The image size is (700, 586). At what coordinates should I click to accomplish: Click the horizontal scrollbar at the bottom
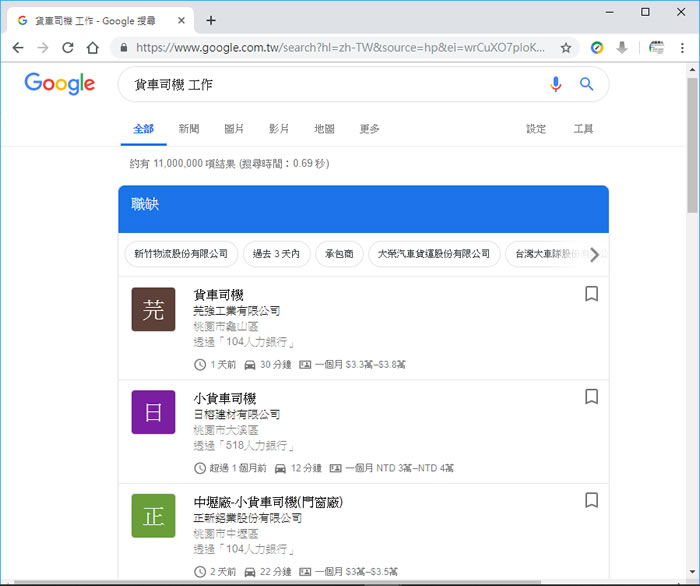(277, 582)
